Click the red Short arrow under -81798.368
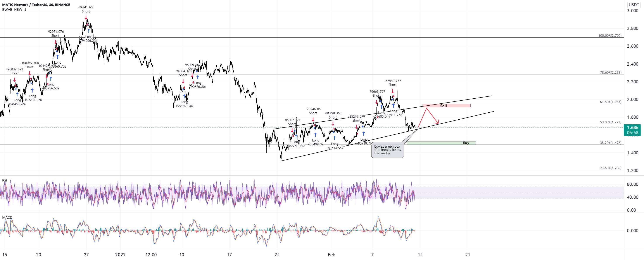The width and height of the screenshot is (644, 260). (x=333, y=123)
